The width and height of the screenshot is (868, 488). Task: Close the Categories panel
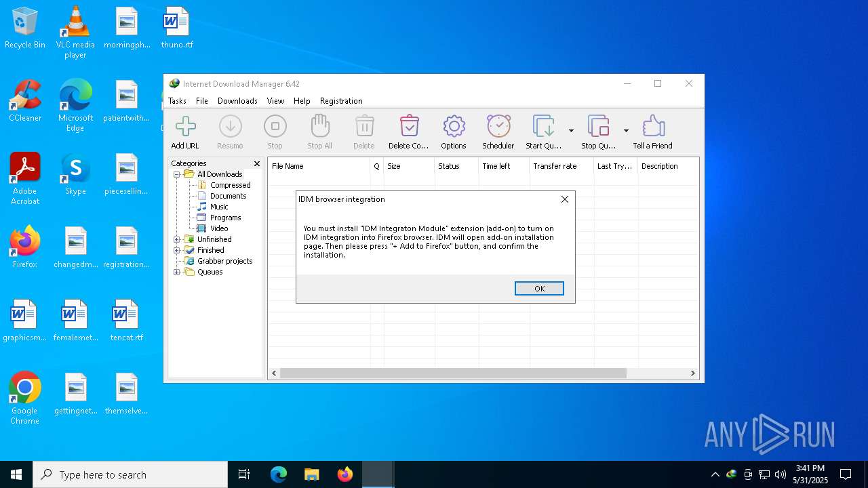tap(257, 163)
